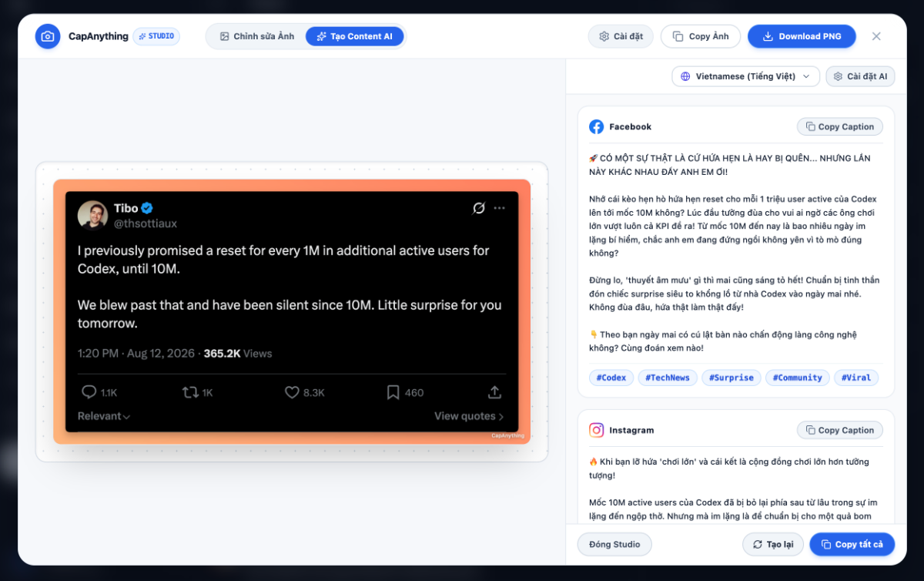Click the reply bubble icon with 1.1K

(89, 392)
